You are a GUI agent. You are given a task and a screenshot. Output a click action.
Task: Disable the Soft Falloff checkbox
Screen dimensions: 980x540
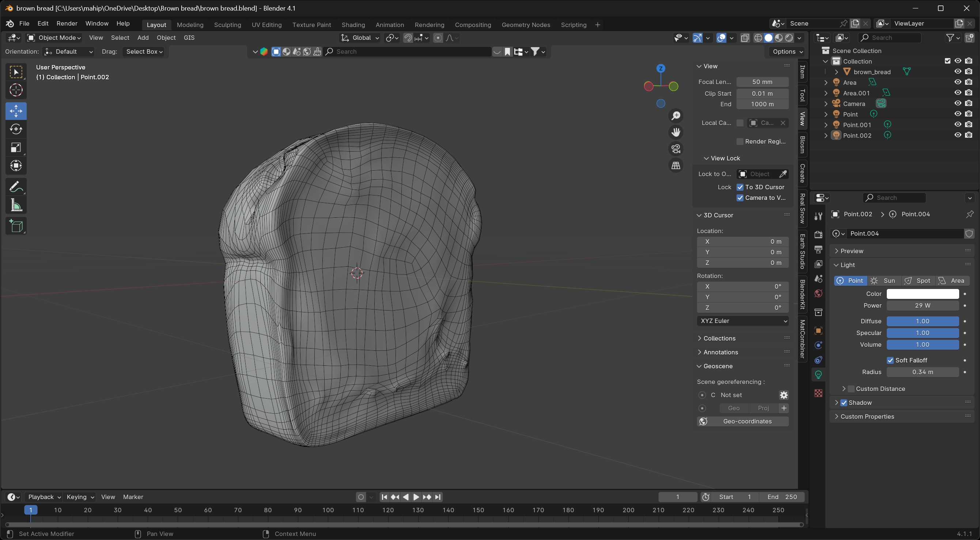[890, 360]
